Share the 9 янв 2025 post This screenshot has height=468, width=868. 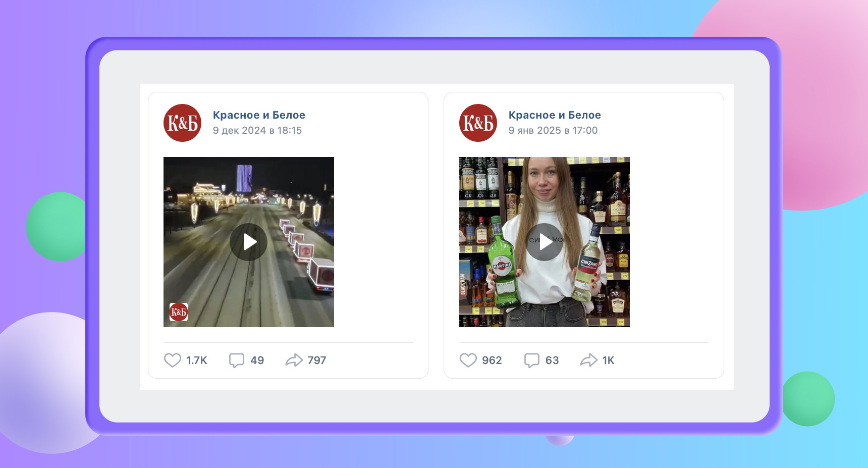[x=589, y=360]
